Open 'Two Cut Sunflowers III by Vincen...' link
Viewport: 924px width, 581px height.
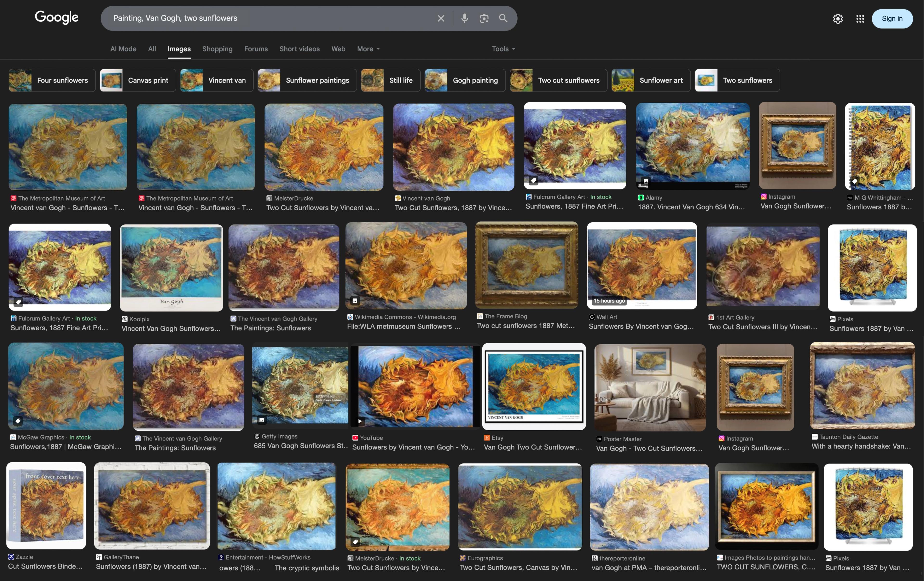coord(763,327)
